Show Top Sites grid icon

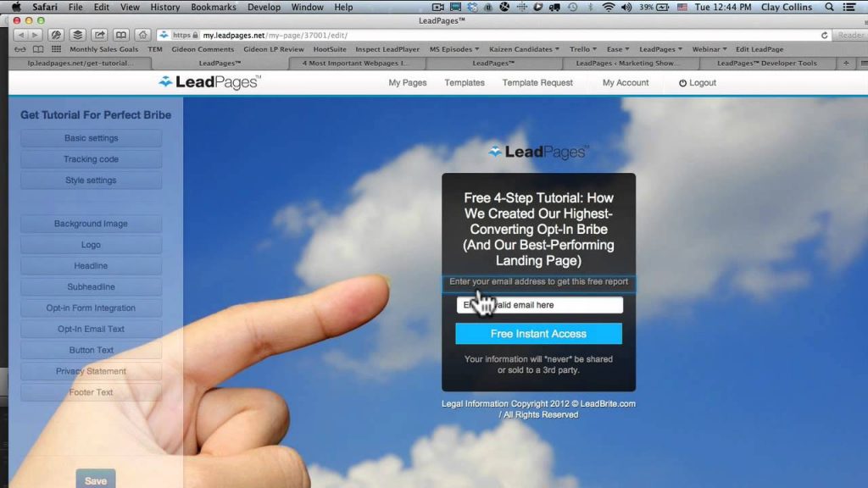(57, 49)
